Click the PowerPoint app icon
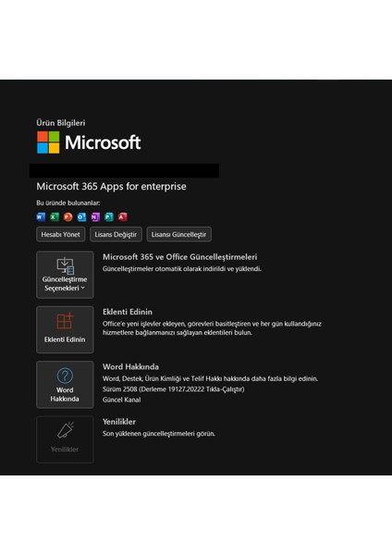The height and width of the screenshot is (555, 392). point(67,217)
